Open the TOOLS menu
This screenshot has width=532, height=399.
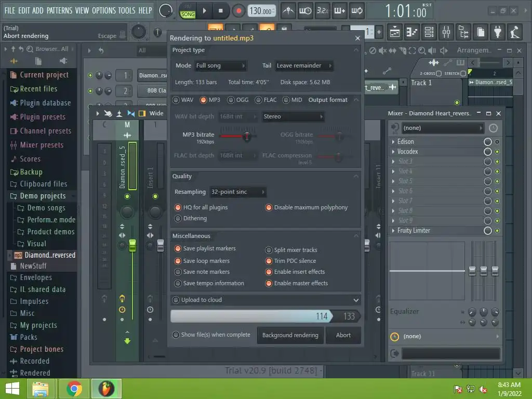coord(127,10)
